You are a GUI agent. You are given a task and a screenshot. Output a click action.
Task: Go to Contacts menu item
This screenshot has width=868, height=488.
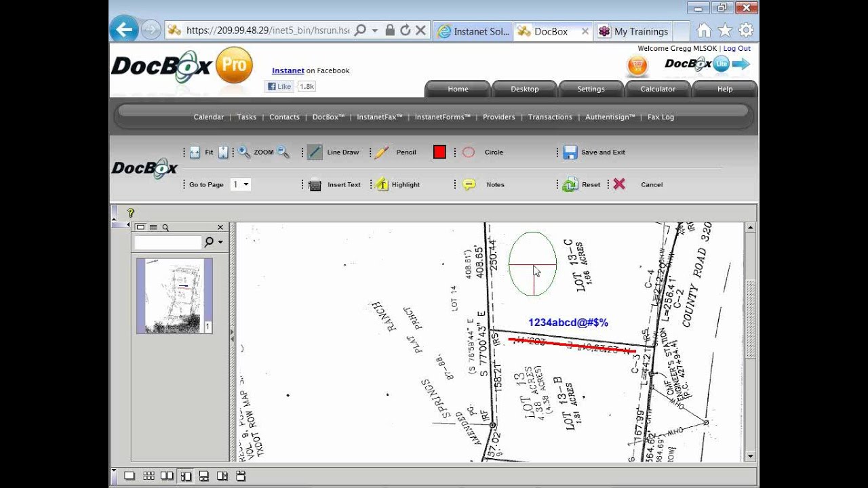coord(284,117)
